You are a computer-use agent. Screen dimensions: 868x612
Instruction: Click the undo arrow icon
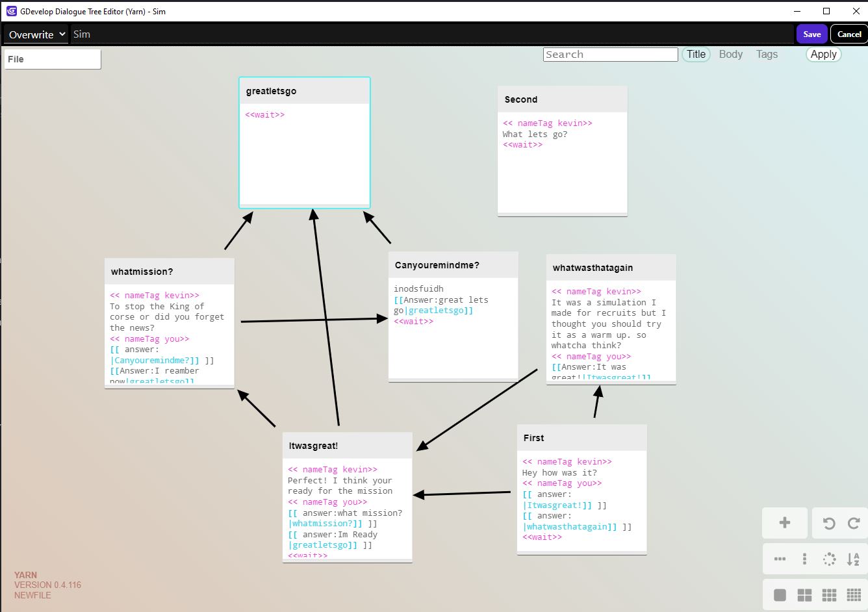[x=828, y=523]
